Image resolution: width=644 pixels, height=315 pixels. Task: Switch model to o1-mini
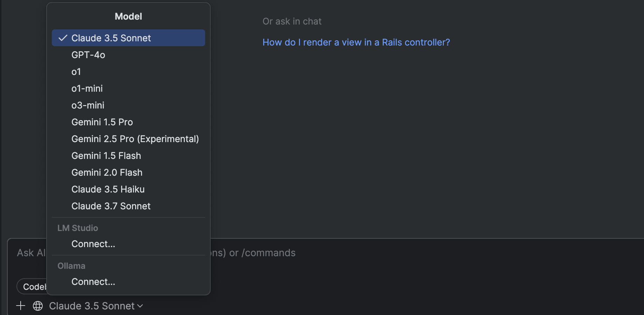pyautogui.click(x=87, y=89)
